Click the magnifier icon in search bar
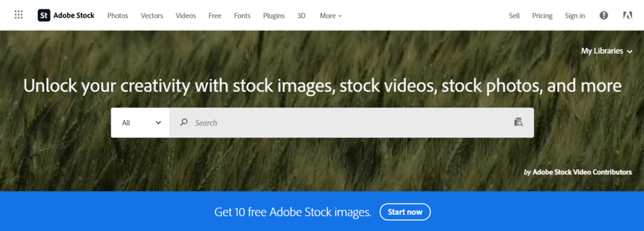Image resolution: width=644 pixels, height=231 pixels. 184,122
